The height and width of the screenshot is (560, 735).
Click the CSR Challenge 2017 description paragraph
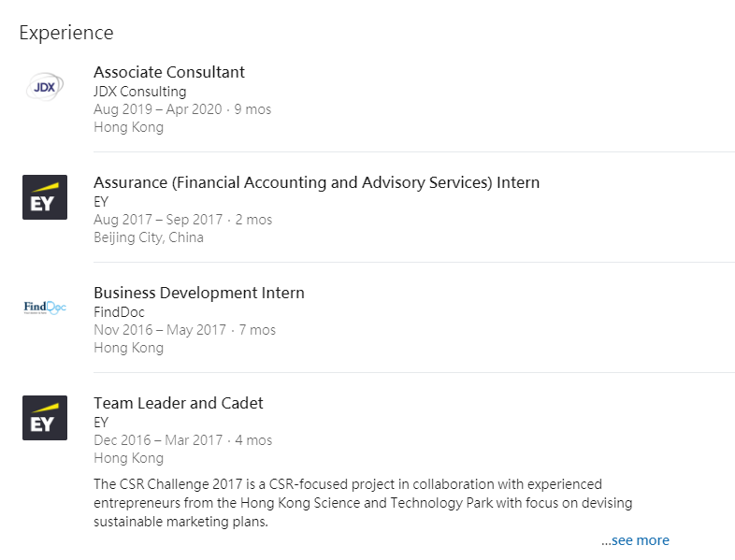click(363, 503)
